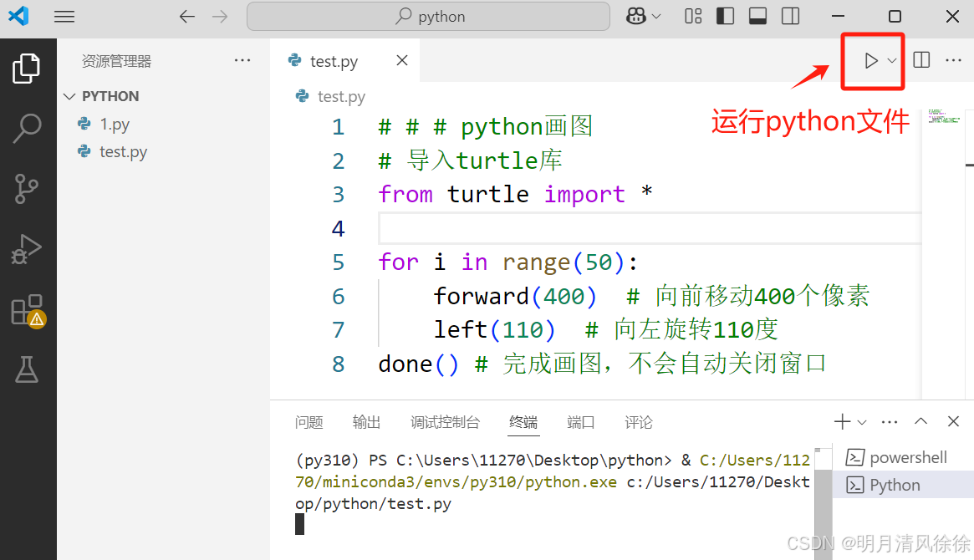
Task: Place cursor on 'from turtle import *' line
Action: pyautogui.click(x=515, y=194)
